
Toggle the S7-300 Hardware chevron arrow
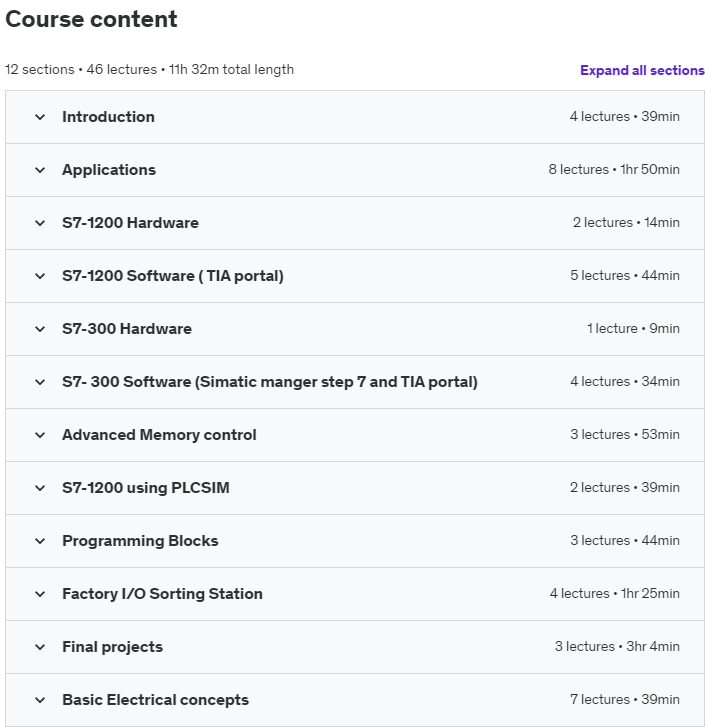tap(40, 329)
